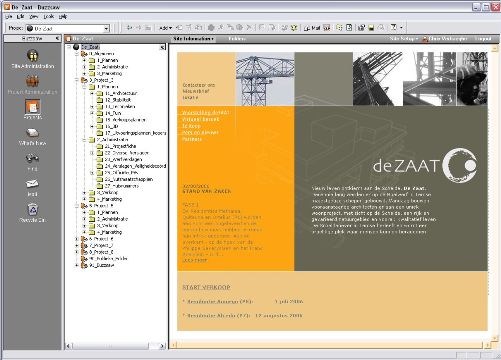Viewport: 501px width, 360px height.
Task: Click the Project Administration sidebar icon
Action: [32, 85]
